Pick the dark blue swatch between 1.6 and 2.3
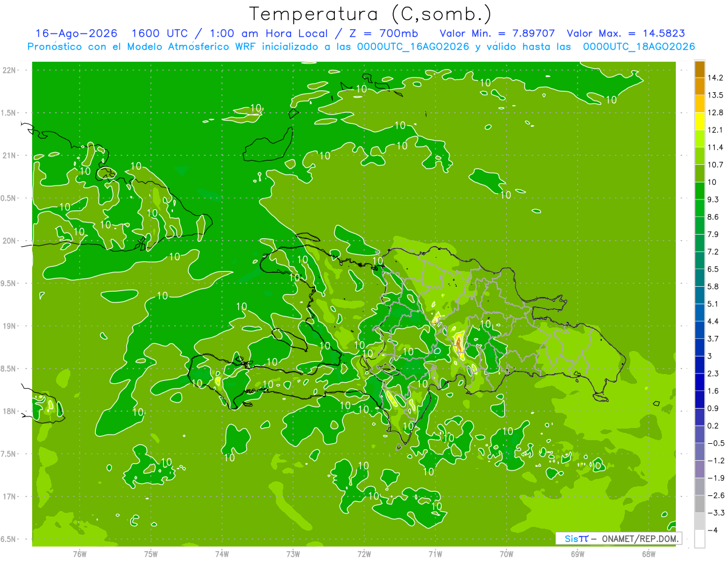Screen dimensions: 728x562 (699, 383)
